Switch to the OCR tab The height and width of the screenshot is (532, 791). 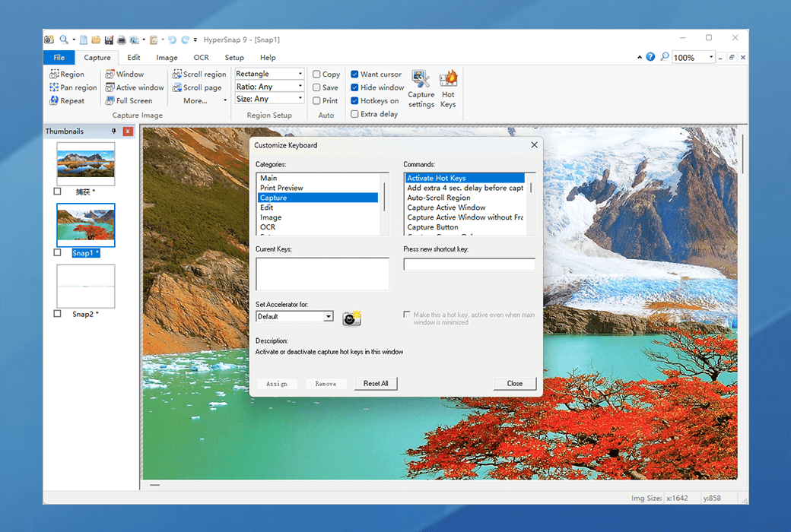(x=202, y=58)
